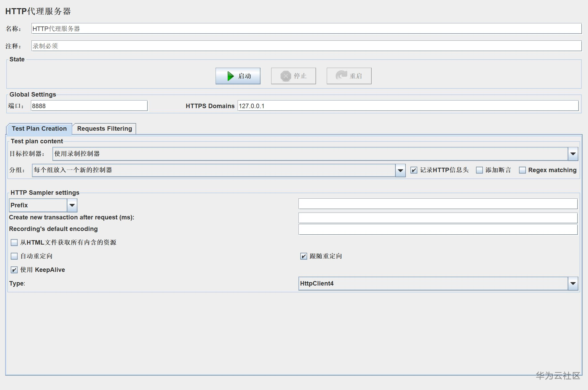
Task: Toggle the 使用 KeepAlive checkbox
Action: tap(14, 270)
